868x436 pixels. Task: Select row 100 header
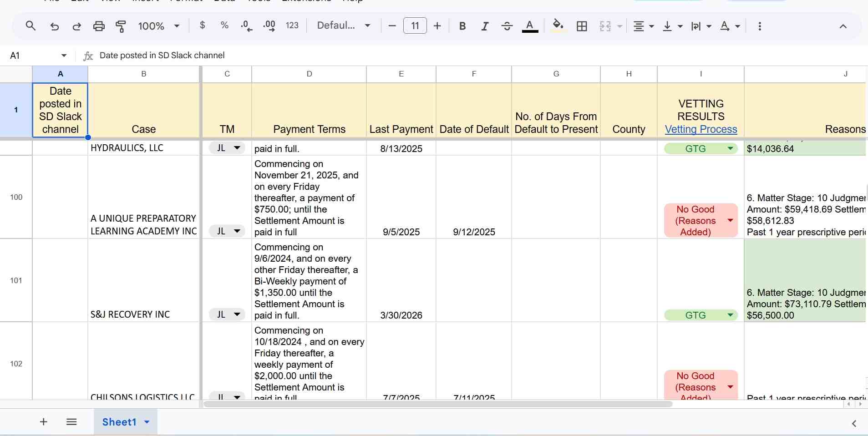[16, 197]
